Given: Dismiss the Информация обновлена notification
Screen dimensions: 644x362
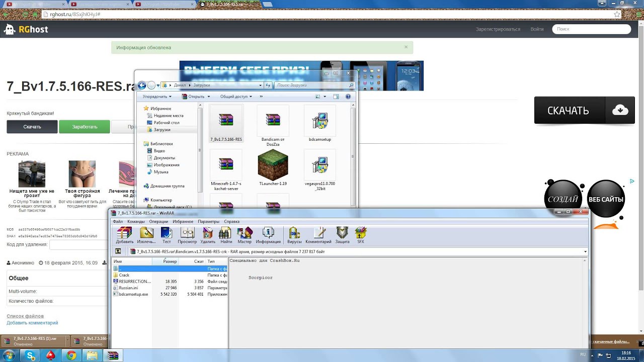Looking at the screenshot, I should coord(406,47).
